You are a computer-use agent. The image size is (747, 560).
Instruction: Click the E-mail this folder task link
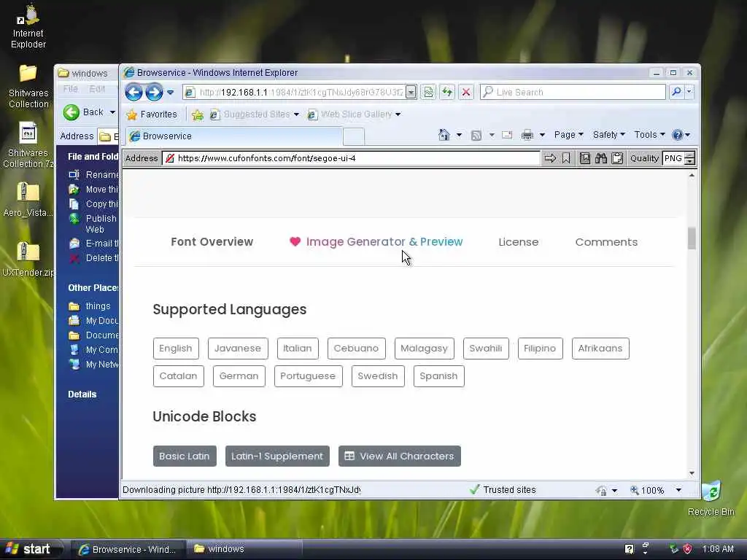click(x=93, y=244)
